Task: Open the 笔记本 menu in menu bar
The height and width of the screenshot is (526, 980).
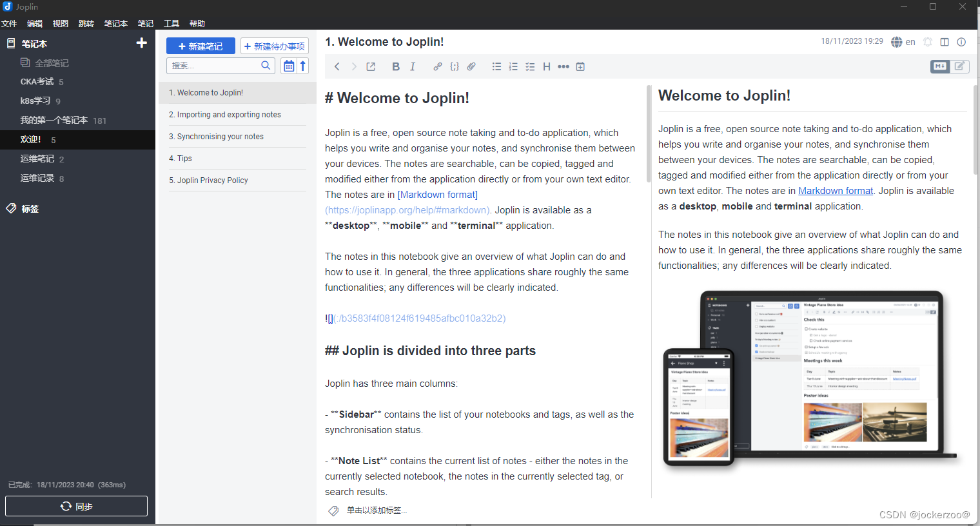Action: click(x=116, y=24)
